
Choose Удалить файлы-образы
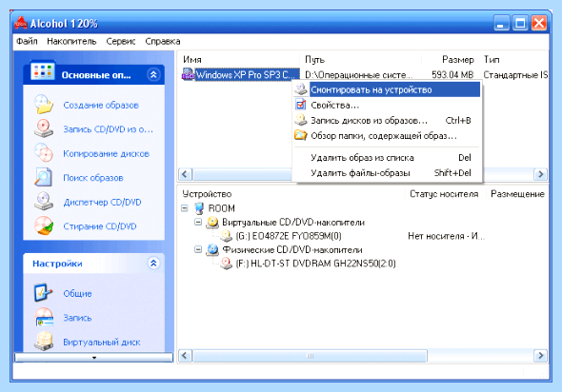[387, 173]
